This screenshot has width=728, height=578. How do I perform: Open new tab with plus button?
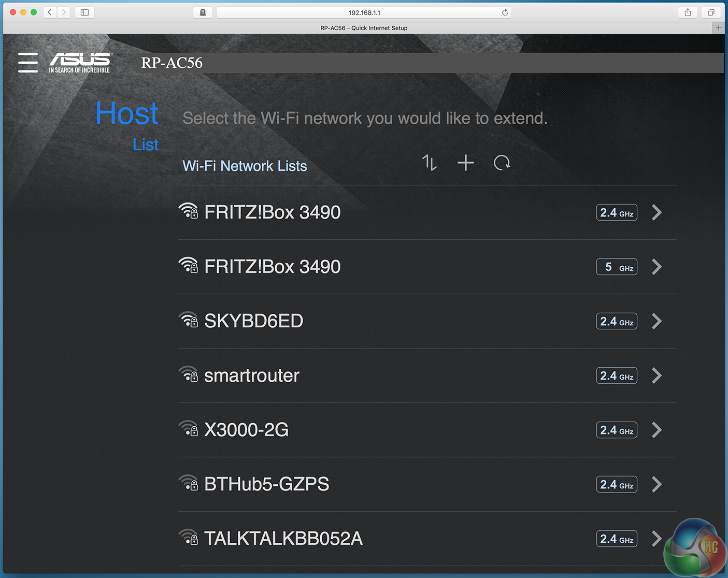(x=718, y=28)
